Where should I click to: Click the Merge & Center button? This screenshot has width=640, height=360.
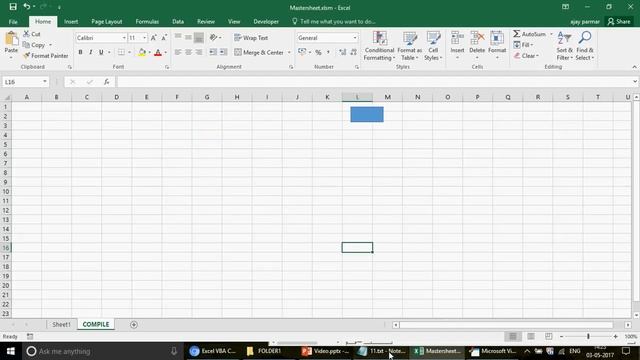[259, 52]
